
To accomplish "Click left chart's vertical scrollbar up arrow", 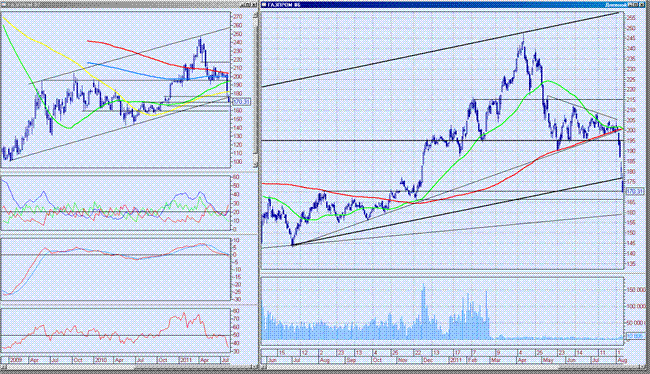I will (255, 15).
